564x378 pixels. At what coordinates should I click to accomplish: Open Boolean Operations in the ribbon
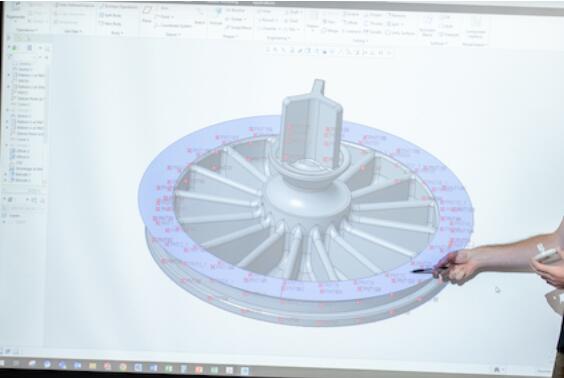point(119,6)
